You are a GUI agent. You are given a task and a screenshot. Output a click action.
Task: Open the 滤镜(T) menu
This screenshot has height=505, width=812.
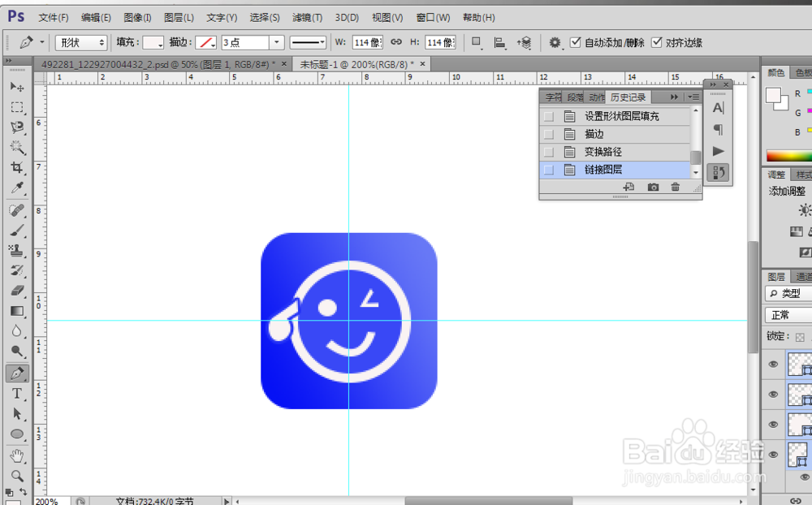pyautogui.click(x=307, y=18)
